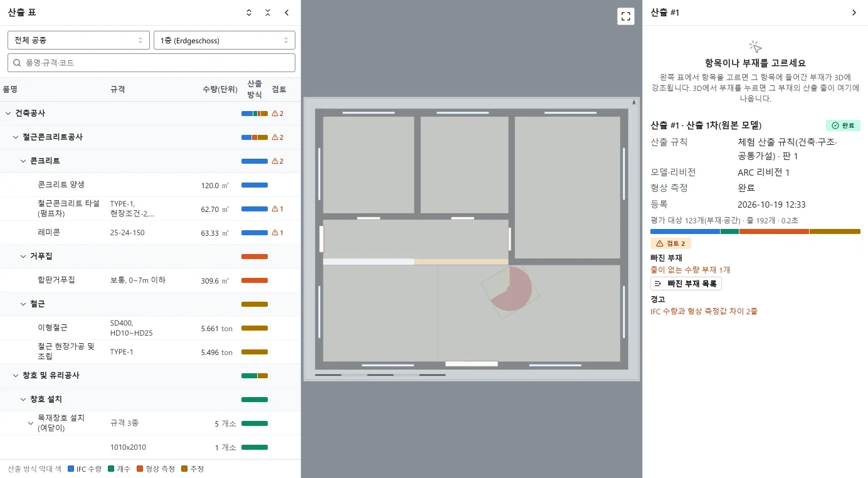The image size is (868, 478).
Task: Focus the 품명·규격·코드 search field
Action: click(151, 63)
